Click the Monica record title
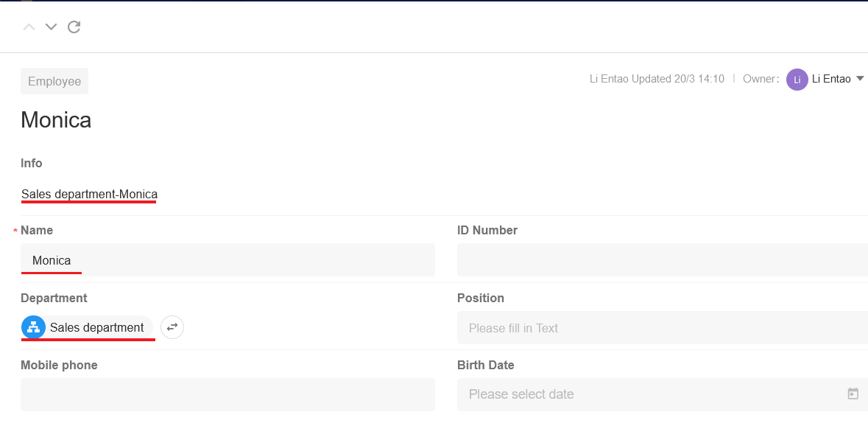 [56, 119]
